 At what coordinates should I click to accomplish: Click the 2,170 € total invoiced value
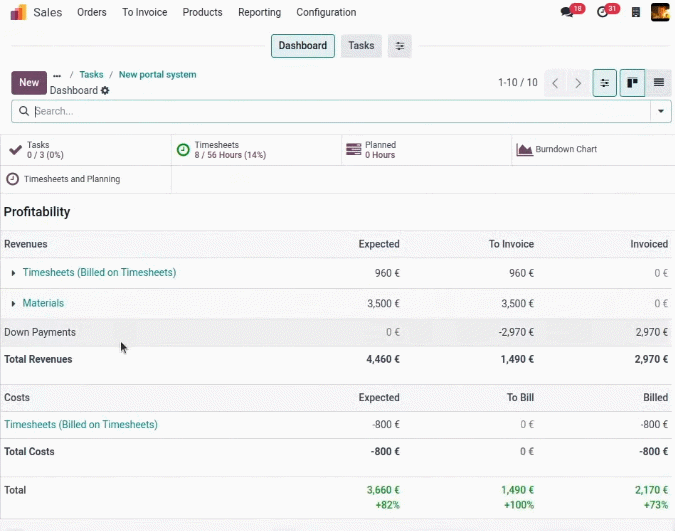pyautogui.click(x=651, y=490)
